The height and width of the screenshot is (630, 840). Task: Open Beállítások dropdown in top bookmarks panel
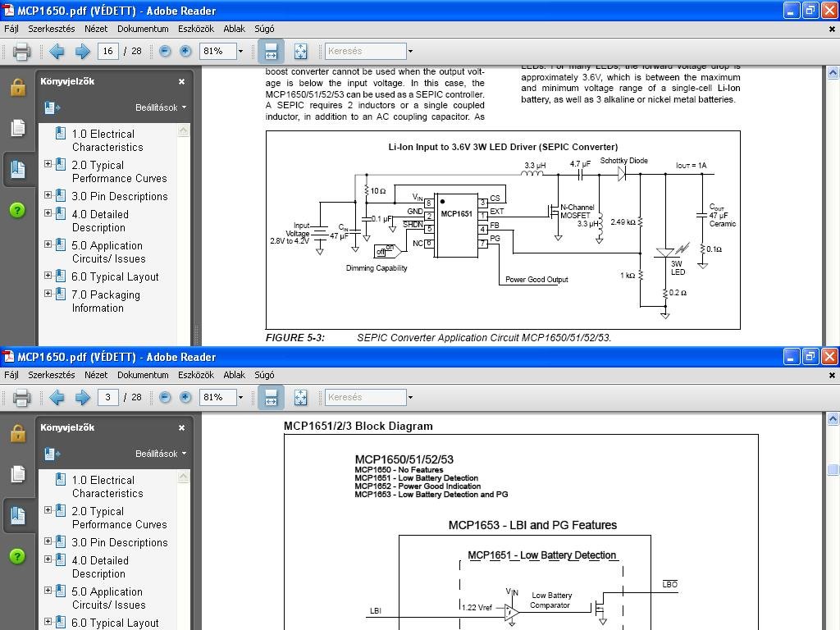click(x=160, y=107)
